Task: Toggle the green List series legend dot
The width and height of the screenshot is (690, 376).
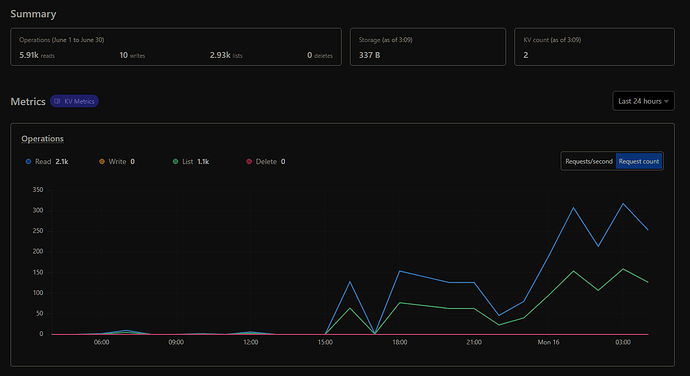Action: 176,162
